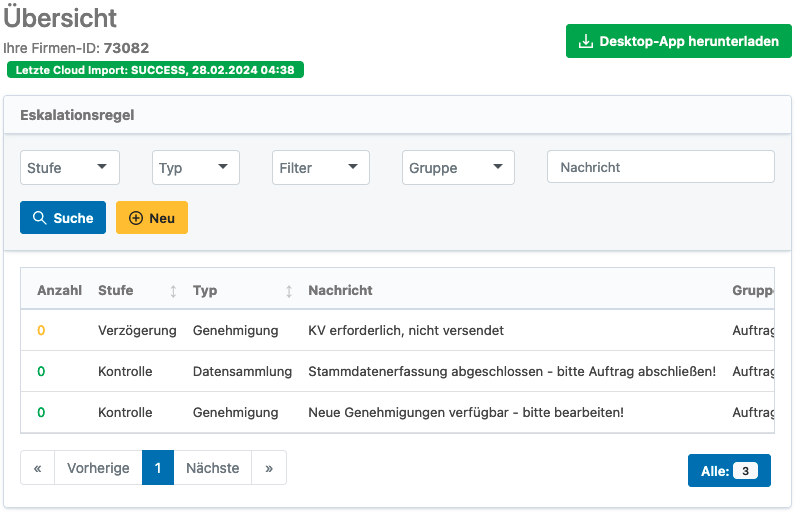This screenshot has height=512, width=796.
Task: Open the Filter dropdown
Action: (x=321, y=168)
